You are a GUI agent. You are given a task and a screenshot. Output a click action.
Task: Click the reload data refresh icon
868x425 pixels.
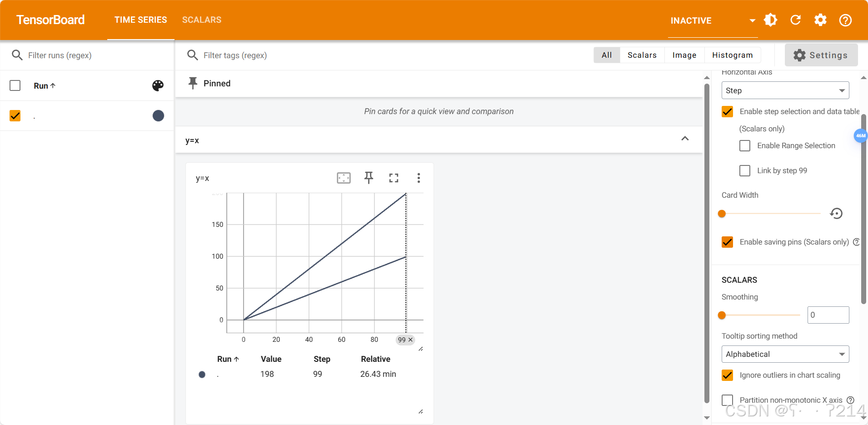pos(796,20)
